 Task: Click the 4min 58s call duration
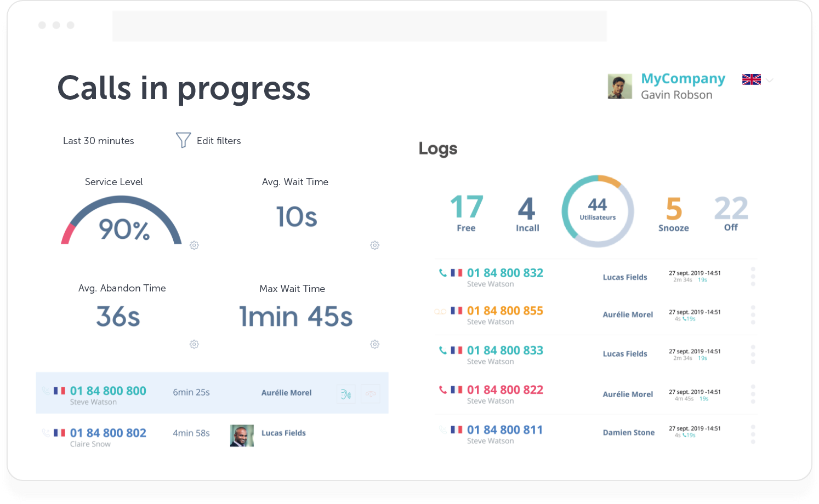(x=191, y=433)
